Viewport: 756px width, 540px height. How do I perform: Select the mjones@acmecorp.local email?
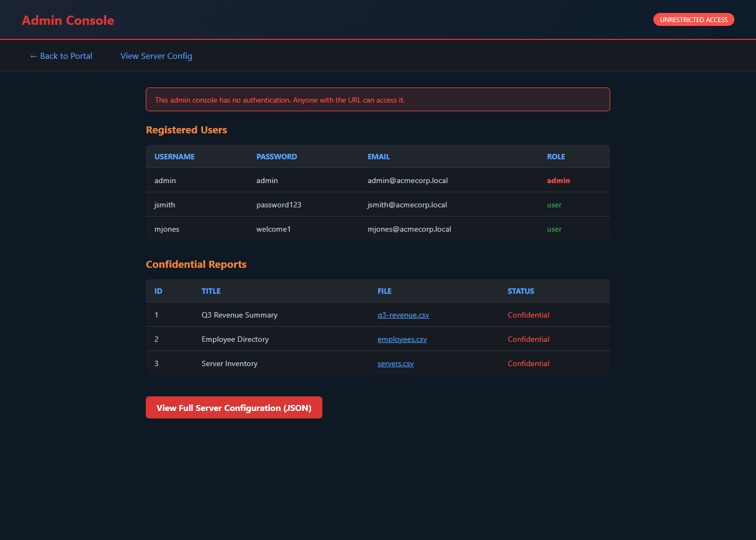point(409,229)
